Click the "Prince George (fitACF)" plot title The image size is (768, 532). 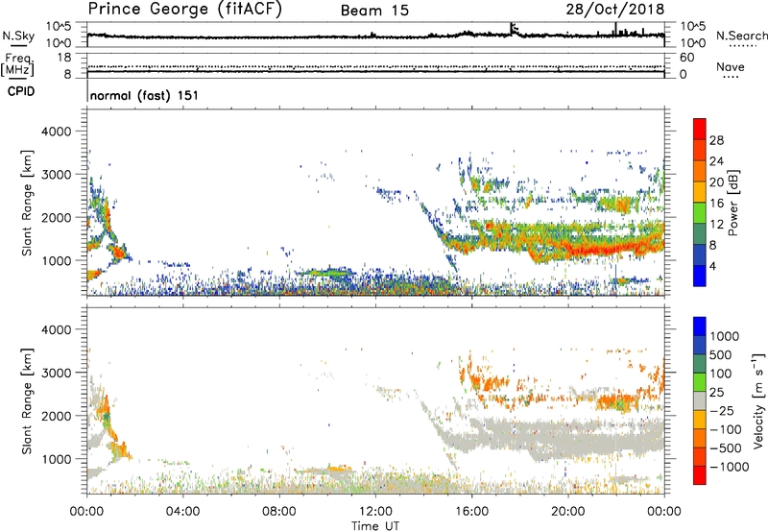[184, 9]
